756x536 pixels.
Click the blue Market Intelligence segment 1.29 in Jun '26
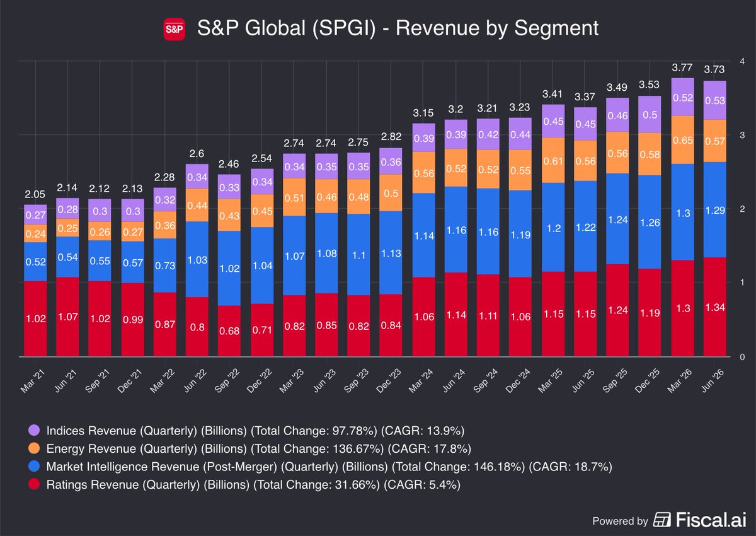click(x=714, y=209)
